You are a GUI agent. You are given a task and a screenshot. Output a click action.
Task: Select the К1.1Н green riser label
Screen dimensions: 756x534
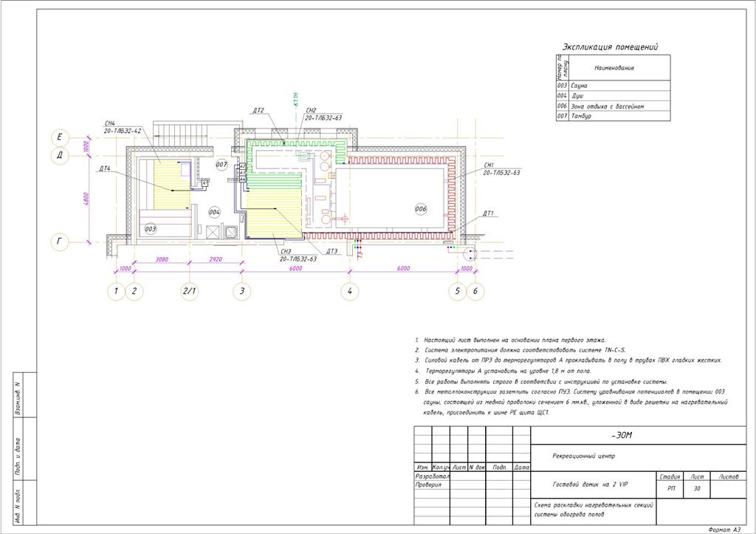tap(296, 99)
